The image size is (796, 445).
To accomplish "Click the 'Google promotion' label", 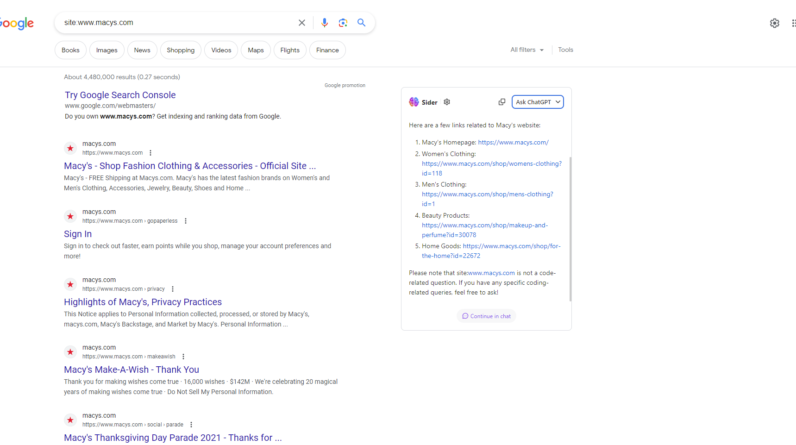I will (345, 85).
